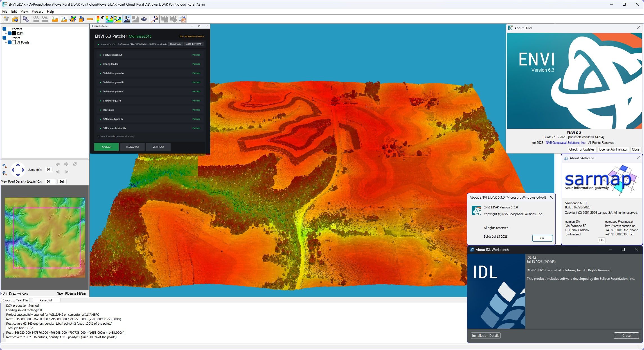Click the blue arrows fit-to-view icon

[x=73, y=19]
